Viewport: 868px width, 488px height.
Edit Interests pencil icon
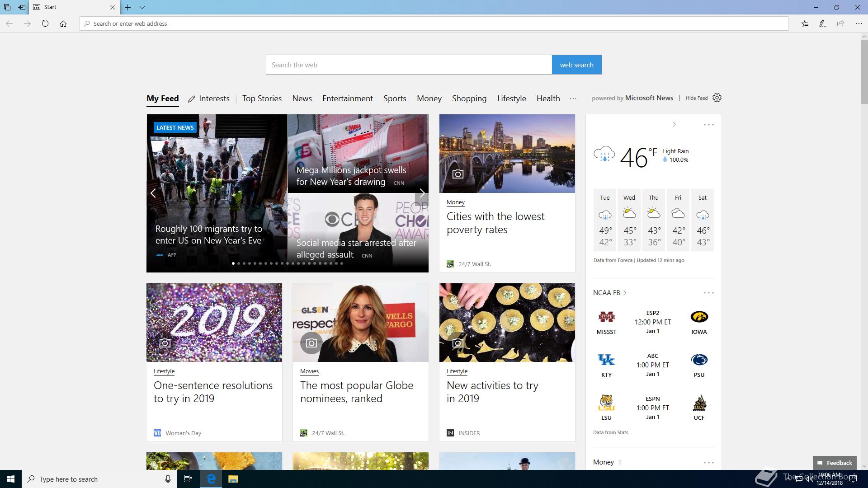pos(192,99)
